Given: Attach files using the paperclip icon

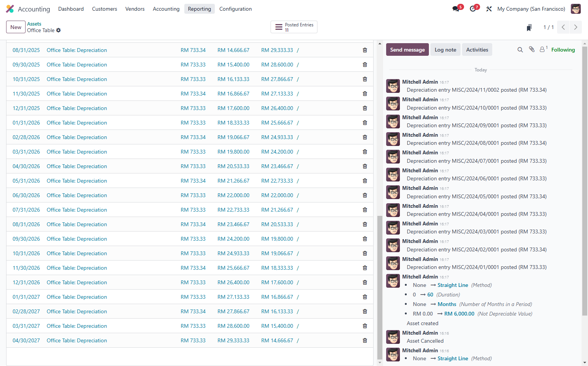Looking at the screenshot, I should [532, 49].
